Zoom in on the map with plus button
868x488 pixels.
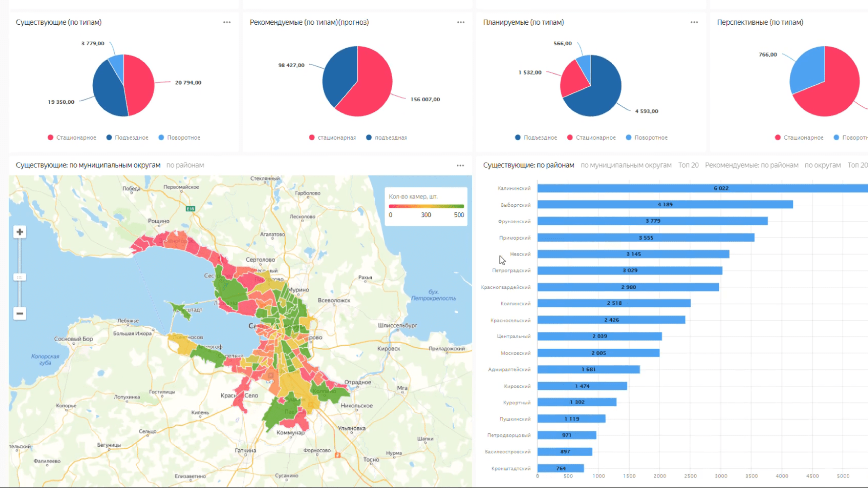point(20,232)
